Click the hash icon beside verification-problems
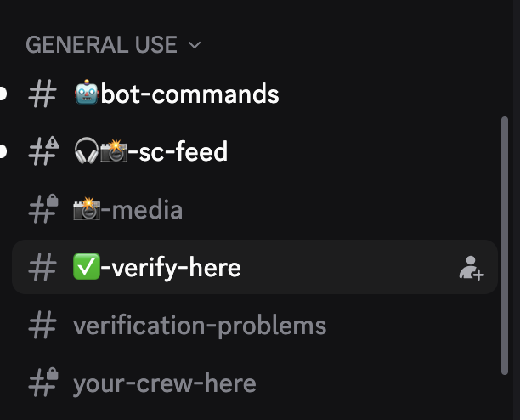 pos(42,326)
